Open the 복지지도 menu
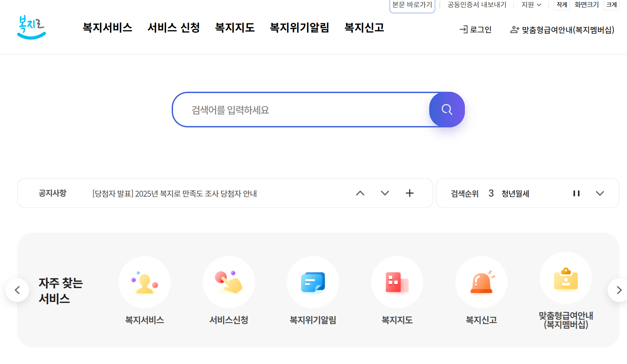 pos(235,28)
